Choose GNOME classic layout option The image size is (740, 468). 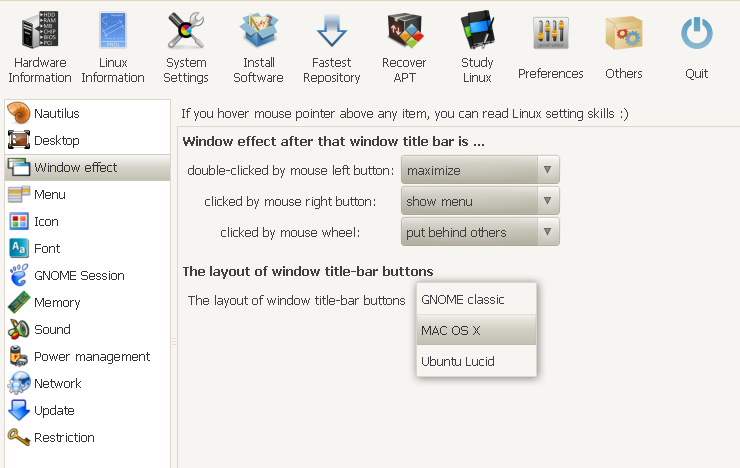[x=477, y=300]
